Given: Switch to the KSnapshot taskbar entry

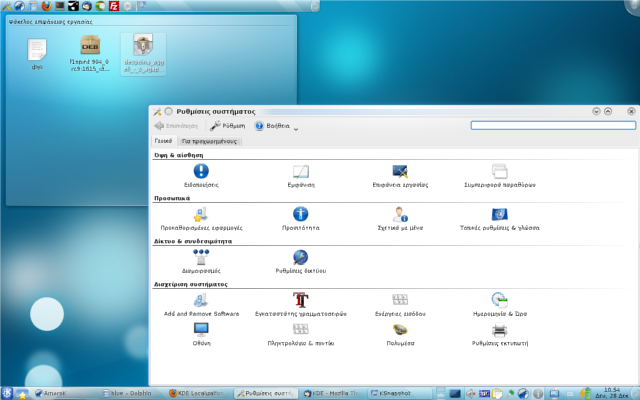Looking at the screenshot, I should click(400, 393).
